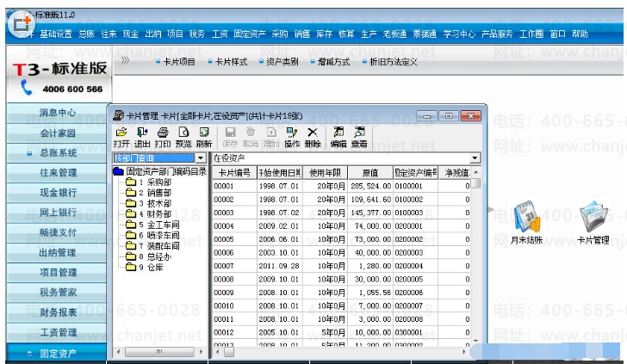Go to 卡片样式 link
627x364 pixels.
231,62
